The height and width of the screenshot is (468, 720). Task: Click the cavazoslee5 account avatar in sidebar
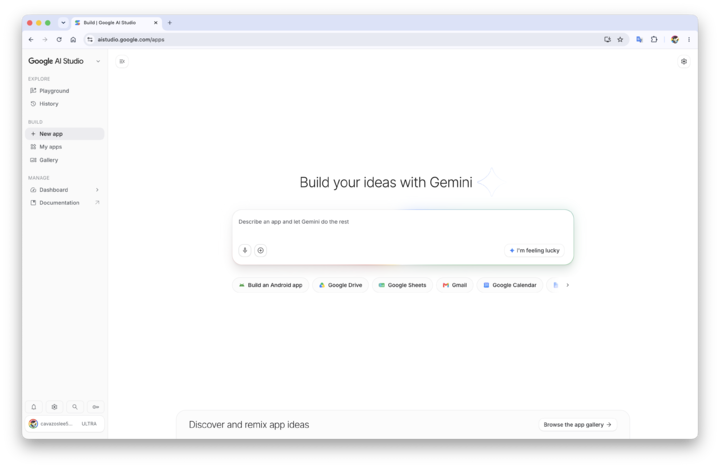33,424
